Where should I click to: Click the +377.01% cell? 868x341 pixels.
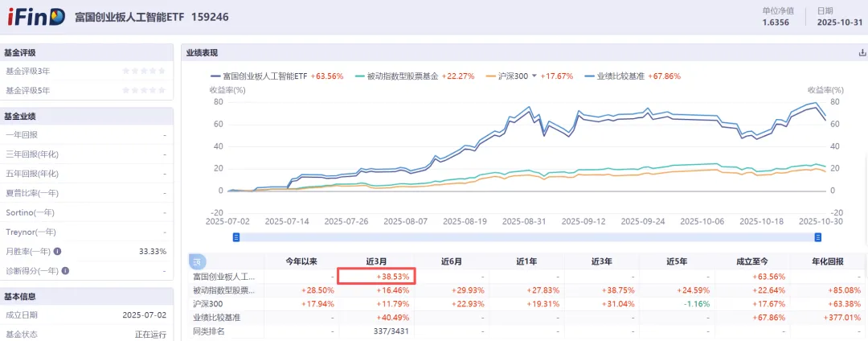[842, 318]
